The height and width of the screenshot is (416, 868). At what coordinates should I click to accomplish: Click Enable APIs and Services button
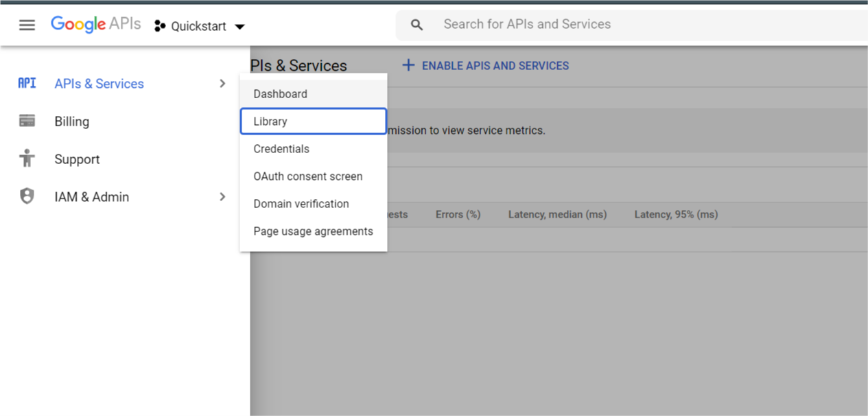click(x=486, y=66)
